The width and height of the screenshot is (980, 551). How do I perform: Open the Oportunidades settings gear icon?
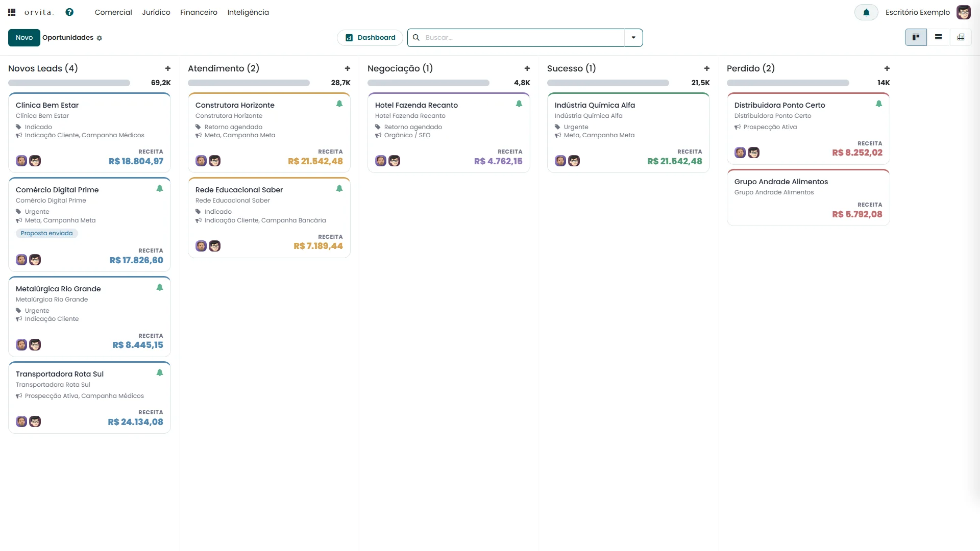(x=100, y=38)
